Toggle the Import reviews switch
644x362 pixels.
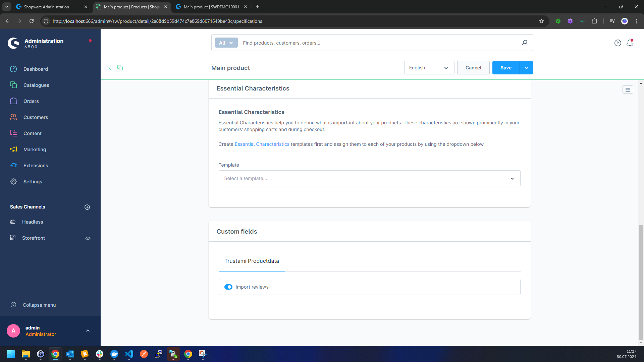pos(228,287)
